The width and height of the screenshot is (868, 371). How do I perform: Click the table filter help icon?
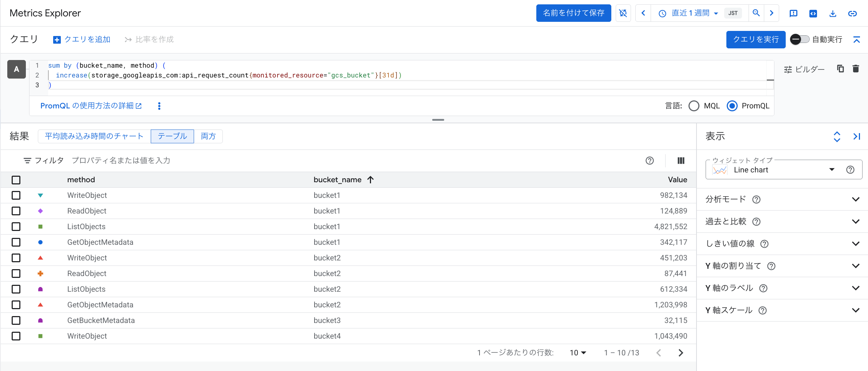650,160
